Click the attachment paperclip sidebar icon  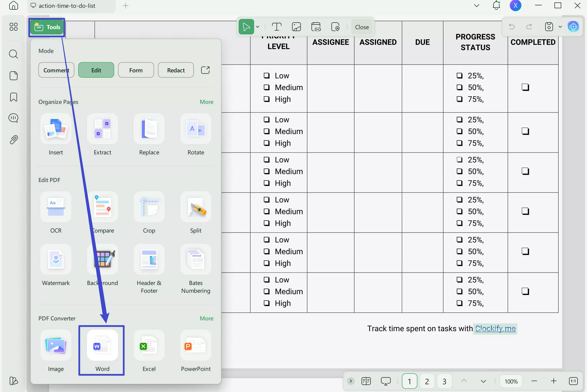14,140
